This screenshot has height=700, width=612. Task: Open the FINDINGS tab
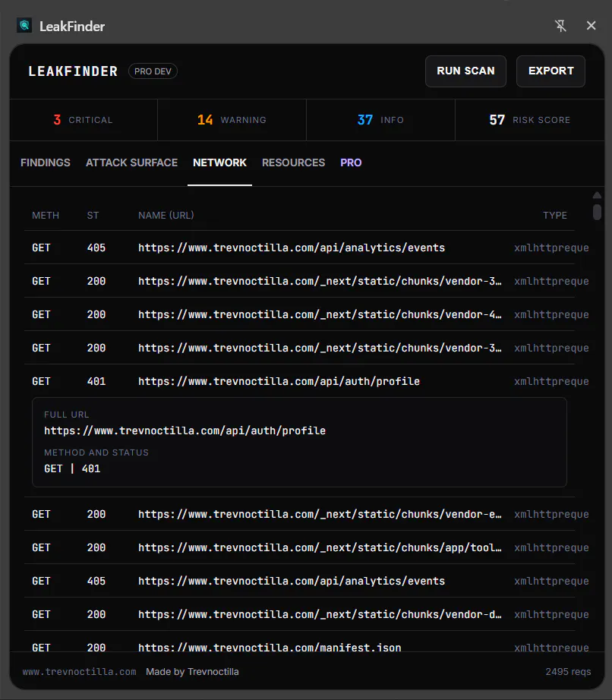pyautogui.click(x=46, y=162)
